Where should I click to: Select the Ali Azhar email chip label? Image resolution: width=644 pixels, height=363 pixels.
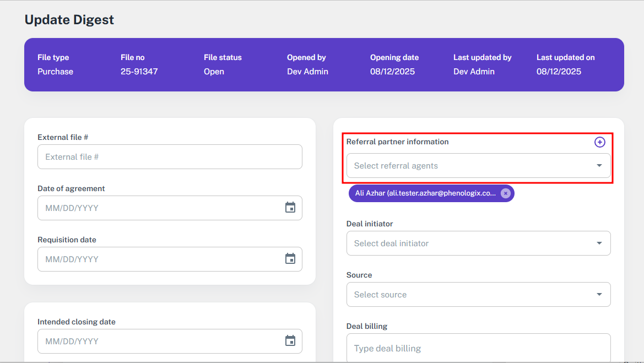pyautogui.click(x=425, y=193)
